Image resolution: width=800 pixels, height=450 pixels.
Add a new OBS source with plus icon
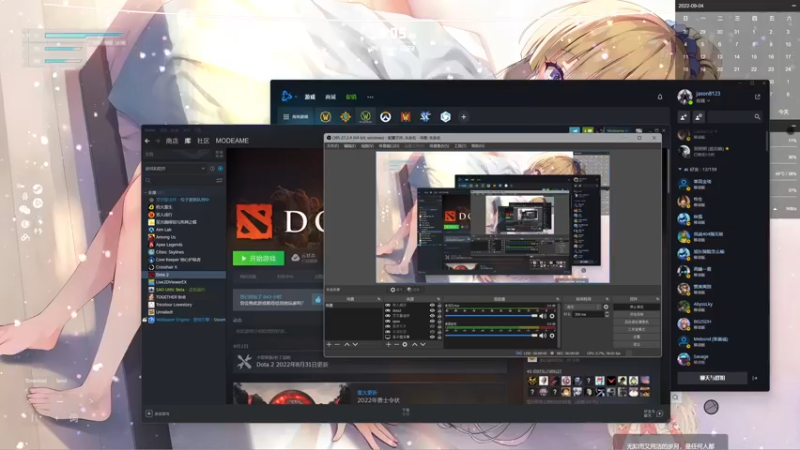click(x=389, y=344)
